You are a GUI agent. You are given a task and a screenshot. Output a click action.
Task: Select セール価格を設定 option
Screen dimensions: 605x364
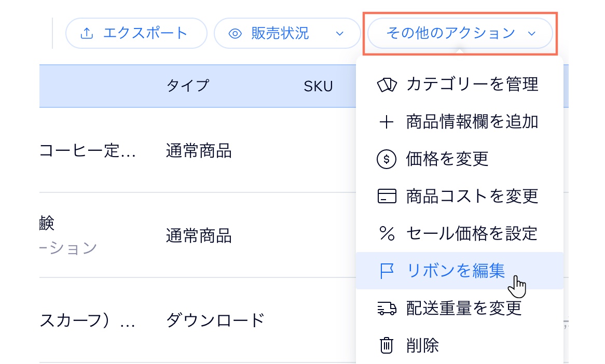click(471, 234)
